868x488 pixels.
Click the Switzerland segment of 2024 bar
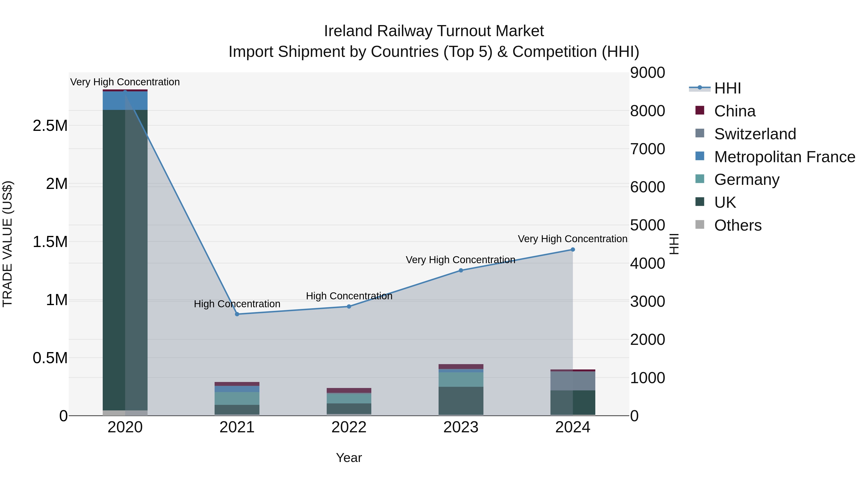click(573, 381)
